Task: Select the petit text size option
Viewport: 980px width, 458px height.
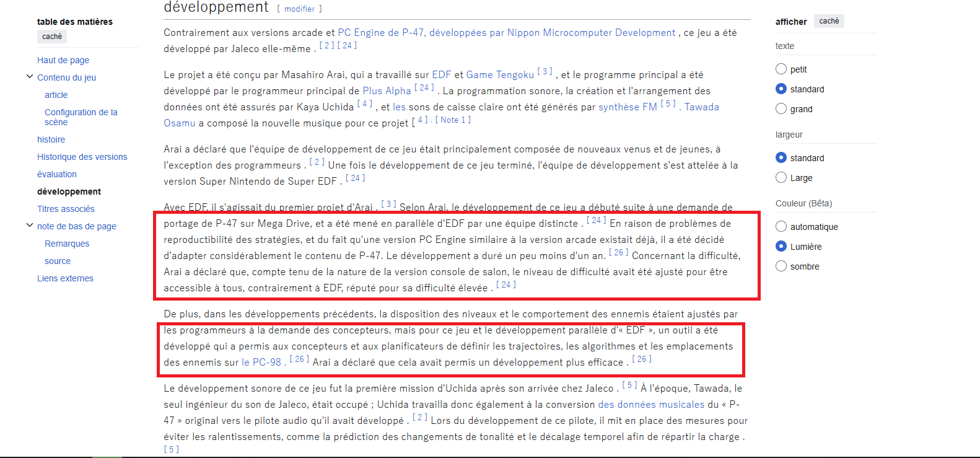Action: 781,69
